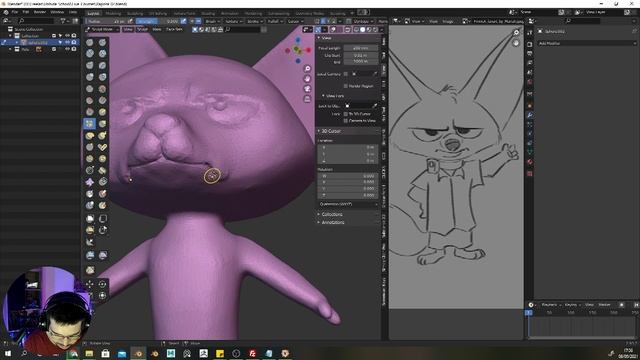640x360 pixels.
Task: Open the Render properties tab
Action: point(530,44)
